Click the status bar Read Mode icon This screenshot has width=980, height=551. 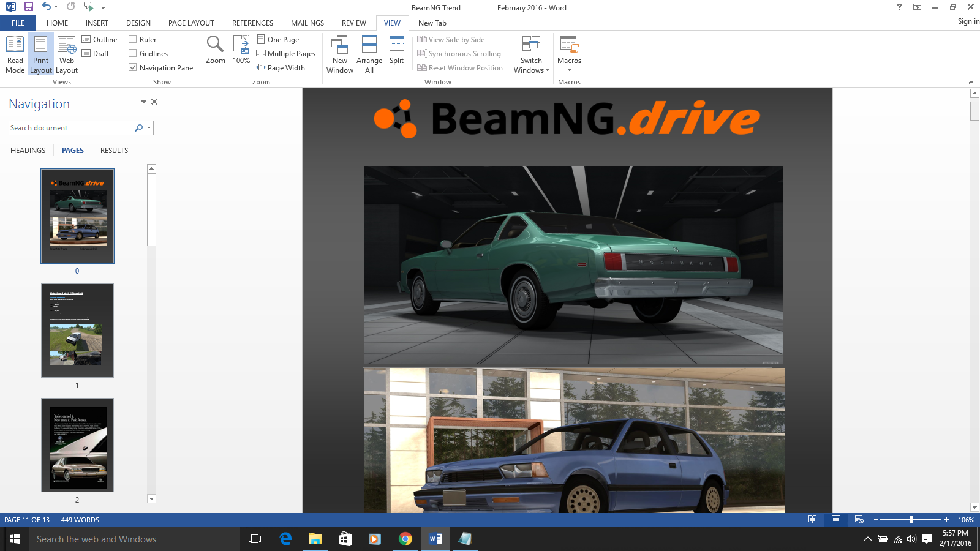tap(813, 520)
